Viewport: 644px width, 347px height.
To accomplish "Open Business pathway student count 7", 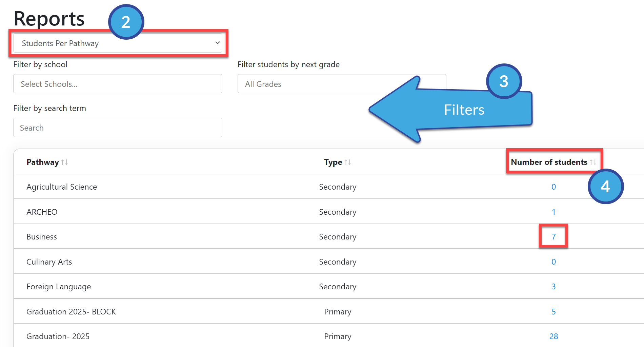I will click(554, 237).
